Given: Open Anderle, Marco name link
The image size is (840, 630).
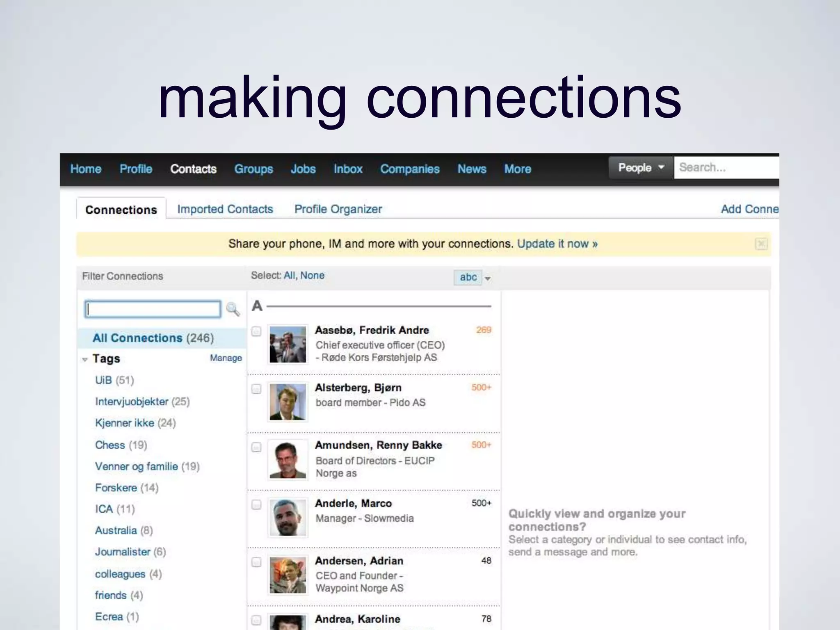Looking at the screenshot, I should click(x=353, y=503).
